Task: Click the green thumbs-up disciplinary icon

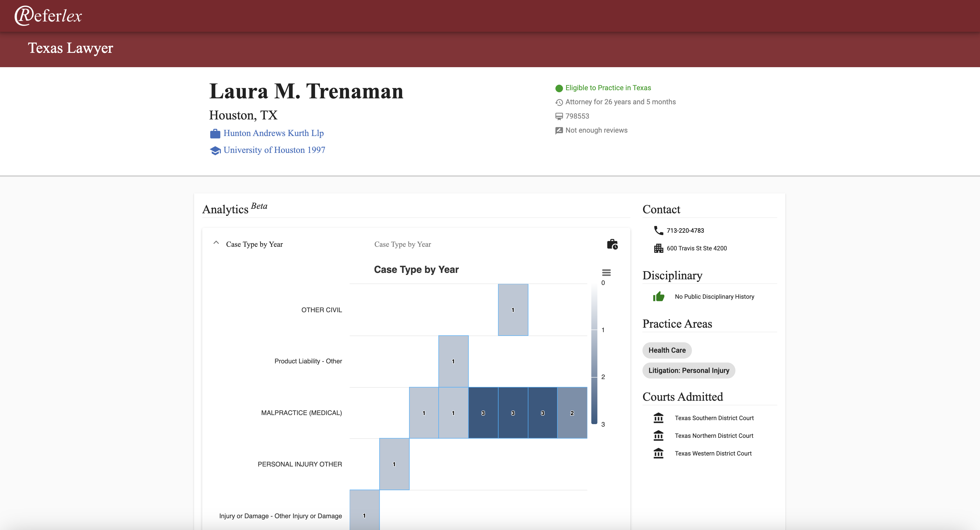Action: 658,296
